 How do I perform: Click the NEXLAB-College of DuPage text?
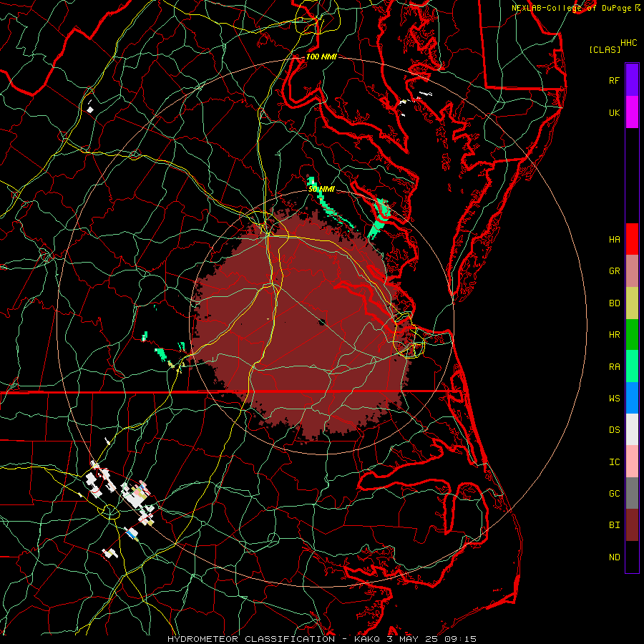(571, 8)
